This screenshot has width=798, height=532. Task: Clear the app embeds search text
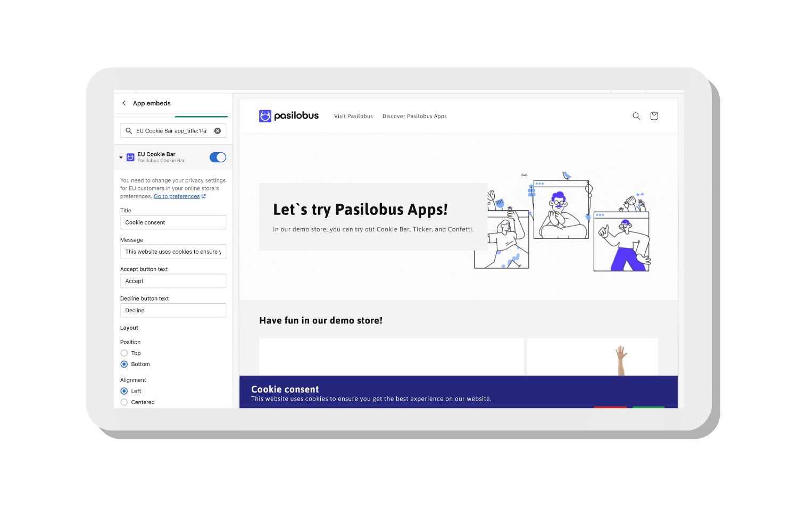click(218, 131)
